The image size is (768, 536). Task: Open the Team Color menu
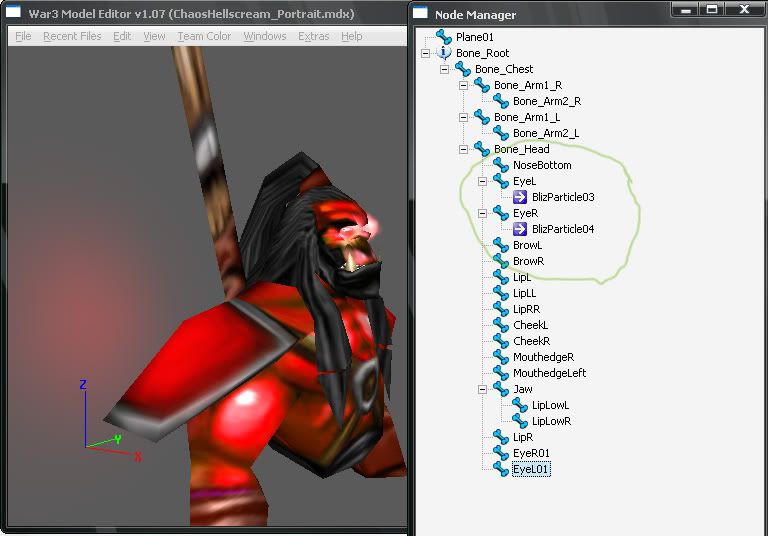[x=204, y=36]
